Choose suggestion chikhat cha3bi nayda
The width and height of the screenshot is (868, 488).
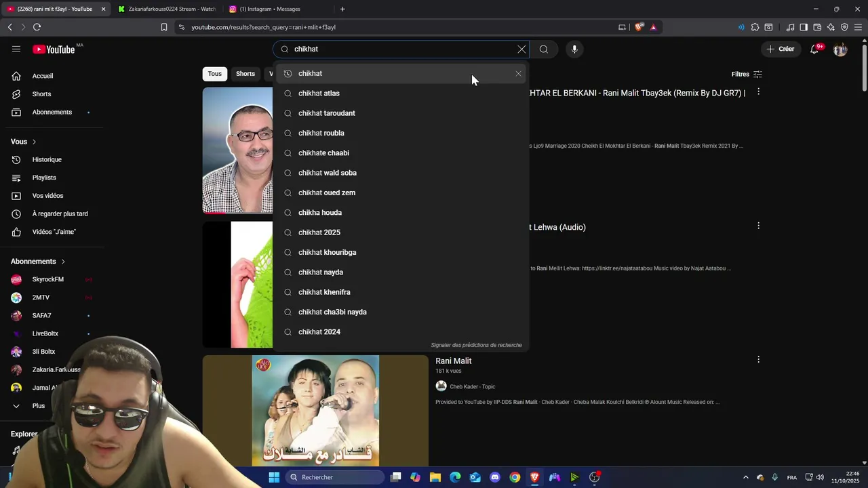(x=400, y=312)
